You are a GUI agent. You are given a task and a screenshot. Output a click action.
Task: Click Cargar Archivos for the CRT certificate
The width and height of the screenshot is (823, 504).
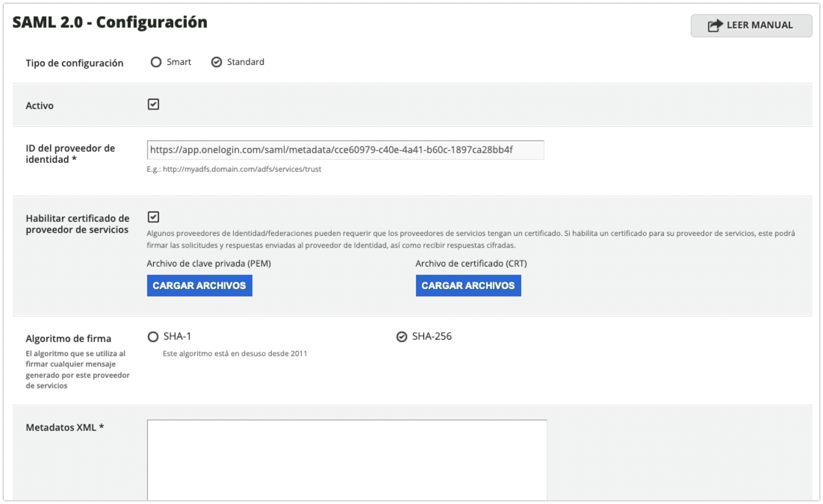tap(468, 285)
